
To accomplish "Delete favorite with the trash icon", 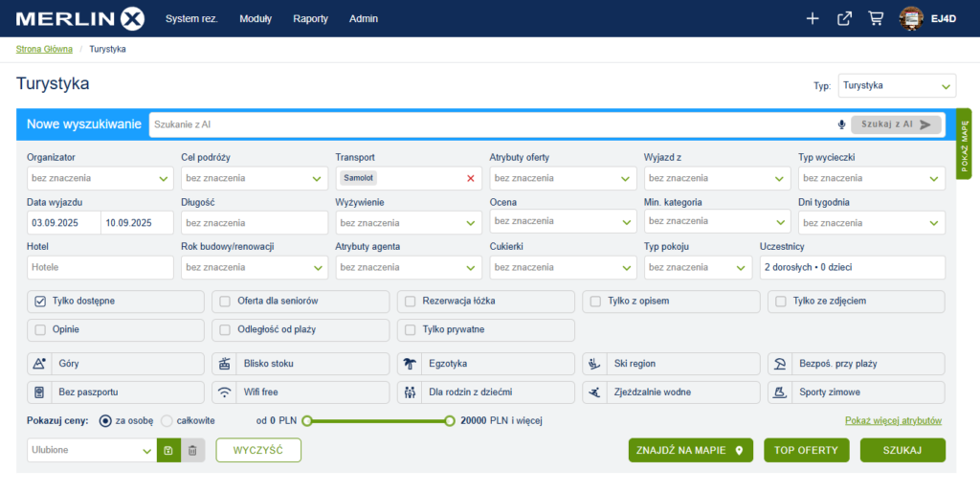I will (x=192, y=450).
